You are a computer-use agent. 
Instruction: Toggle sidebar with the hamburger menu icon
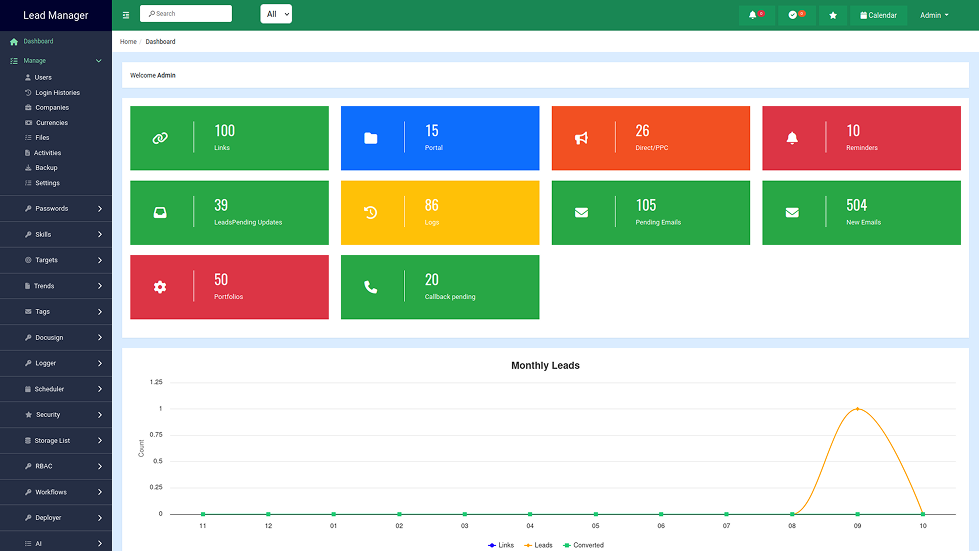pyautogui.click(x=126, y=15)
